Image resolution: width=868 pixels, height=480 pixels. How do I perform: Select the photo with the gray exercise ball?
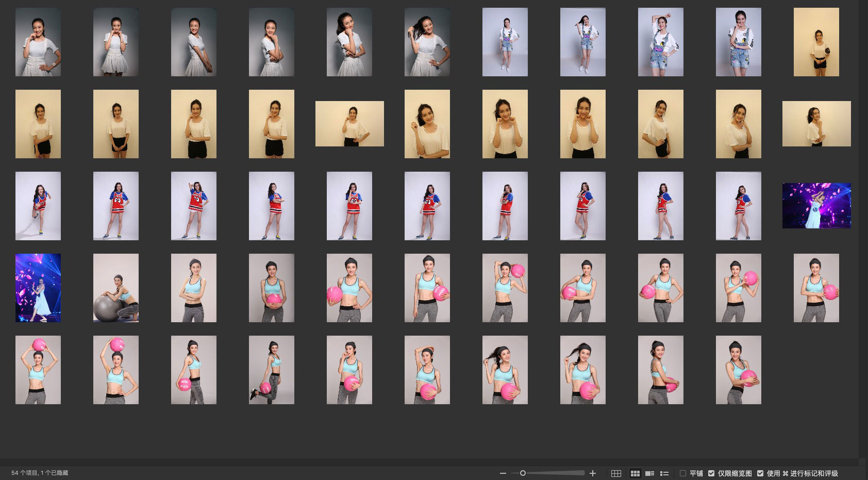coord(116,288)
